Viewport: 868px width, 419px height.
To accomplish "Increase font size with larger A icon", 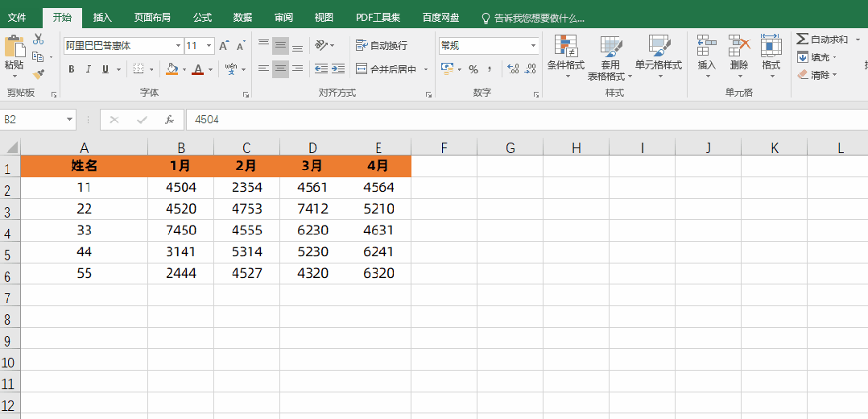I will point(224,45).
